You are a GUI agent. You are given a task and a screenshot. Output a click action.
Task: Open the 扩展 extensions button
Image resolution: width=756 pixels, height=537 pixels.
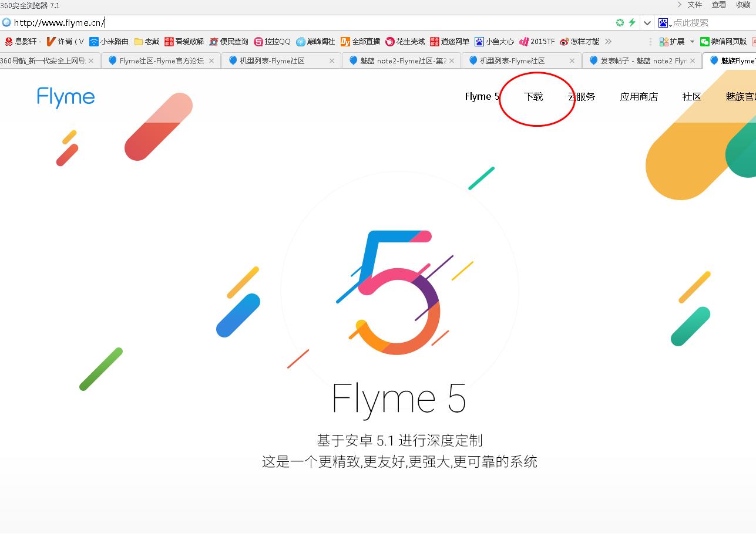click(x=672, y=42)
